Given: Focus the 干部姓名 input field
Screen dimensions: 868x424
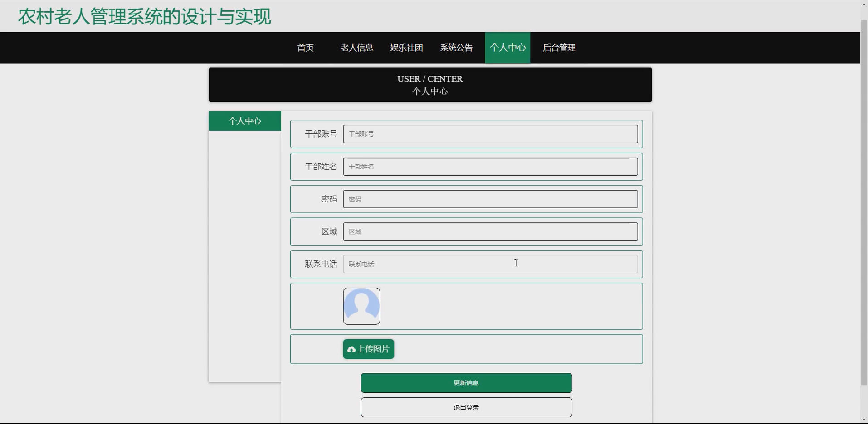Looking at the screenshot, I should pos(490,167).
